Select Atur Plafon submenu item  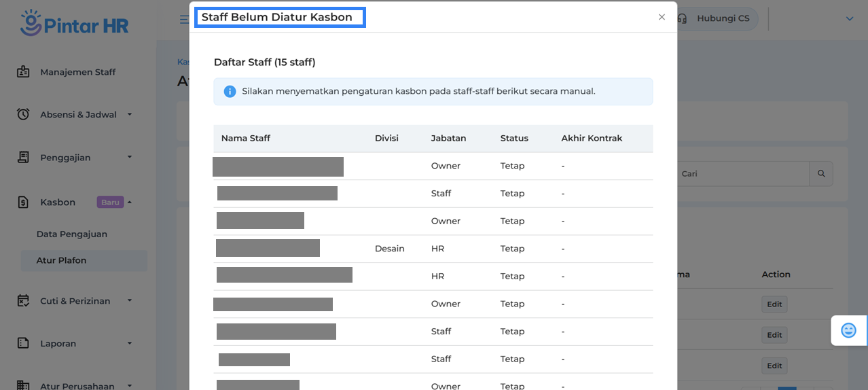[x=61, y=260]
